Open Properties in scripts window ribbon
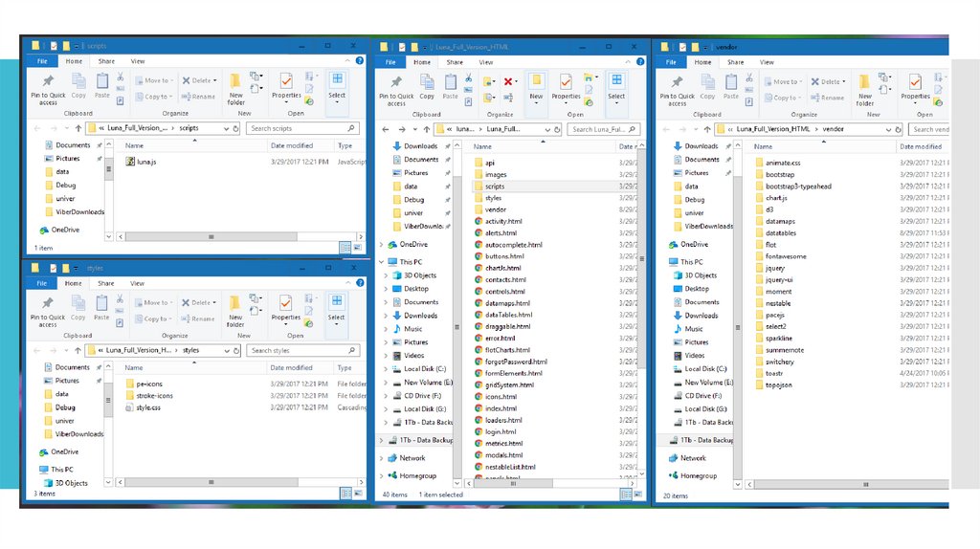Image resolution: width=980 pixels, height=549 pixels. [286, 87]
